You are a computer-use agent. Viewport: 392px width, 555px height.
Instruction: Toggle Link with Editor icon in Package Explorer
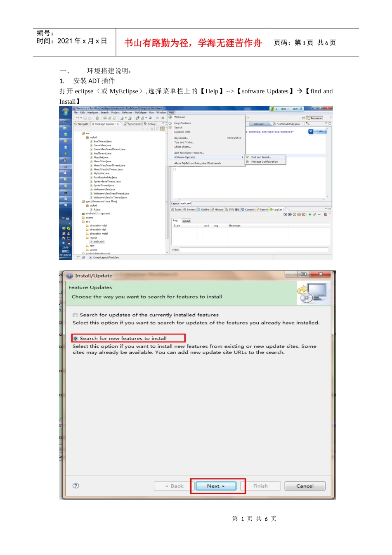pyautogui.click(x=162, y=128)
